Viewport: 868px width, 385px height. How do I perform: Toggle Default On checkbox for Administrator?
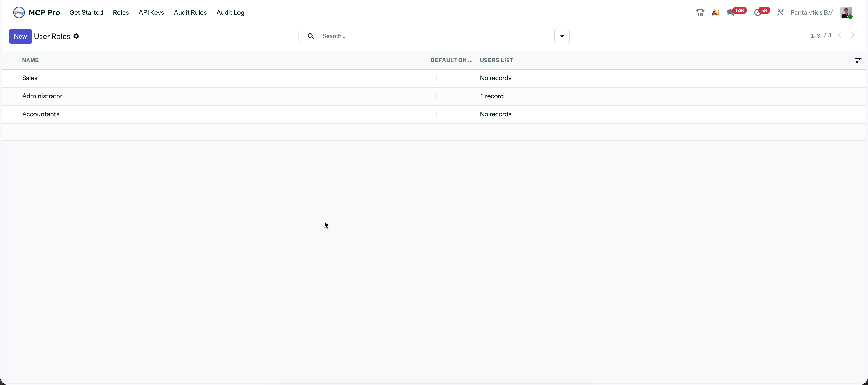pos(434,96)
